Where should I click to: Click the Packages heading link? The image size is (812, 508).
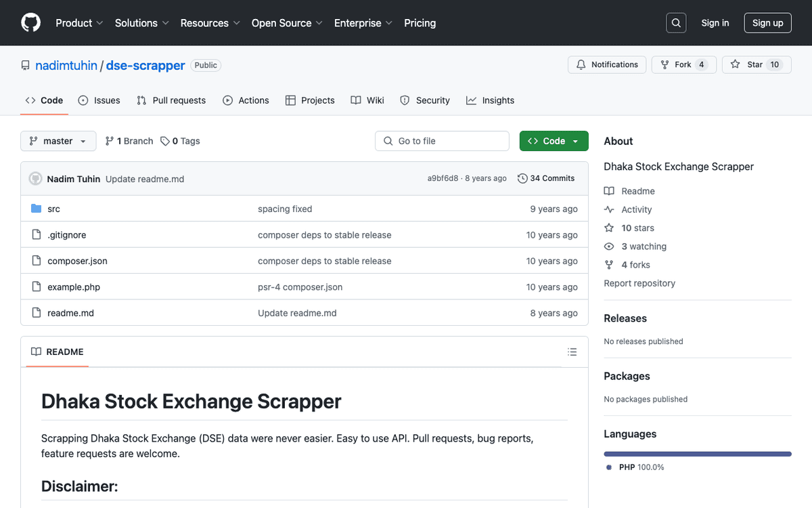coord(627,376)
